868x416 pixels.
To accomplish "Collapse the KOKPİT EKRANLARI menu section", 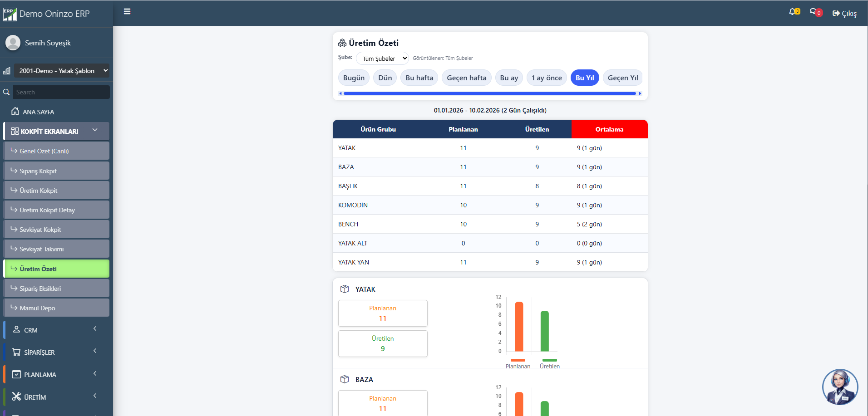I will 56,131.
